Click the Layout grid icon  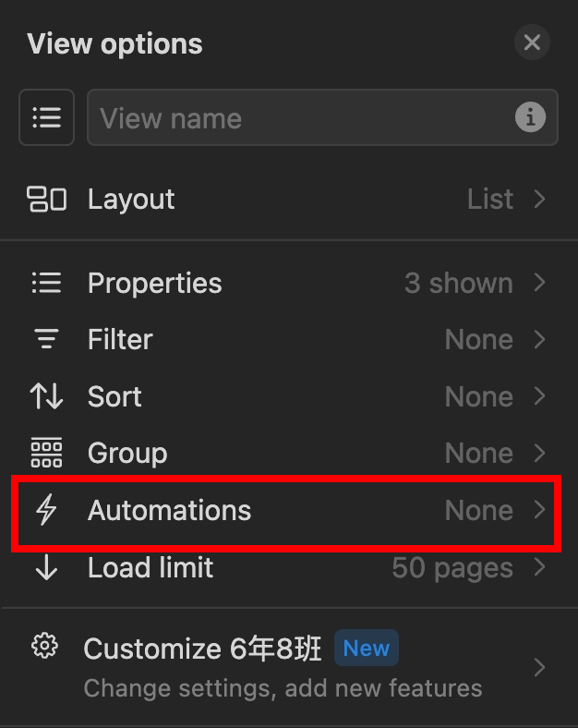pyautogui.click(x=46, y=199)
